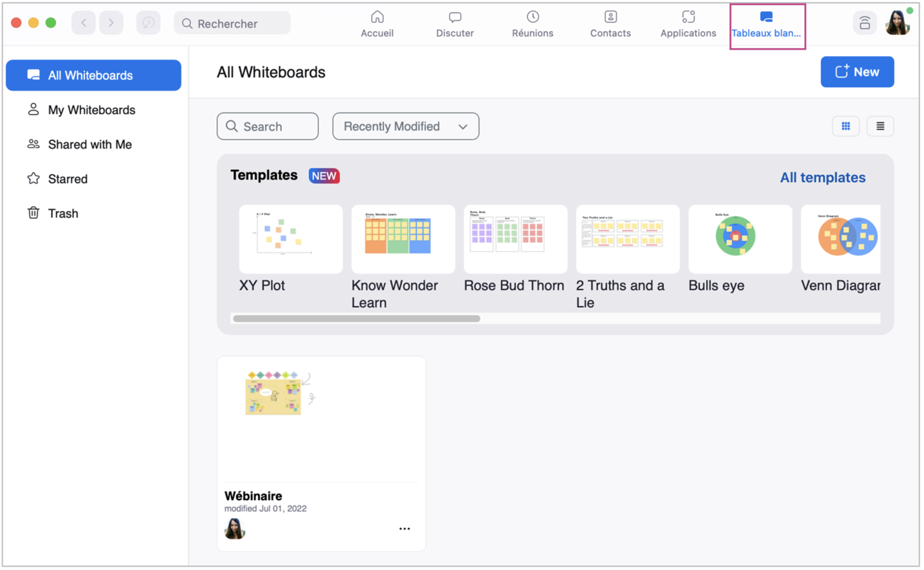The height and width of the screenshot is (570, 924).
Task: Open the Starred whiteboards section
Action: [x=68, y=179]
